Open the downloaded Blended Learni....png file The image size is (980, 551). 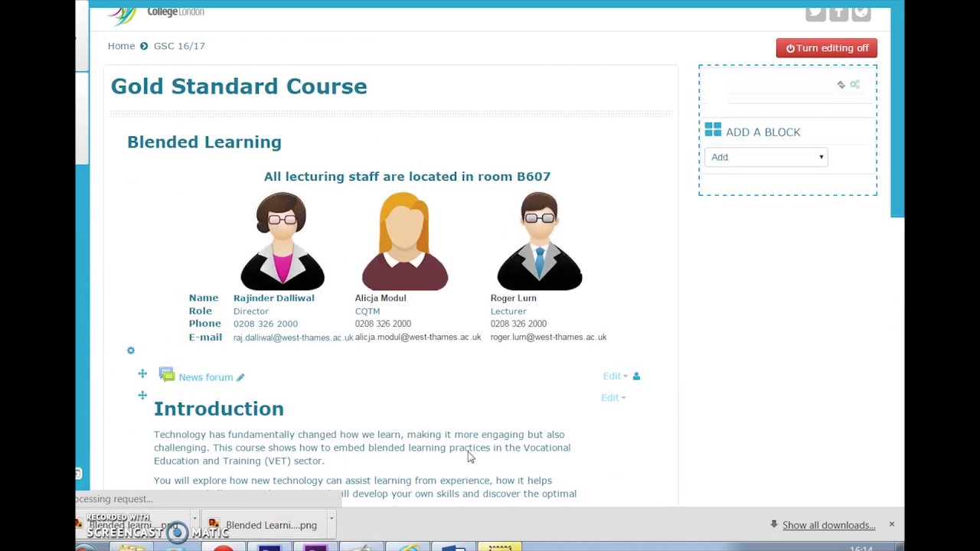click(x=265, y=525)
